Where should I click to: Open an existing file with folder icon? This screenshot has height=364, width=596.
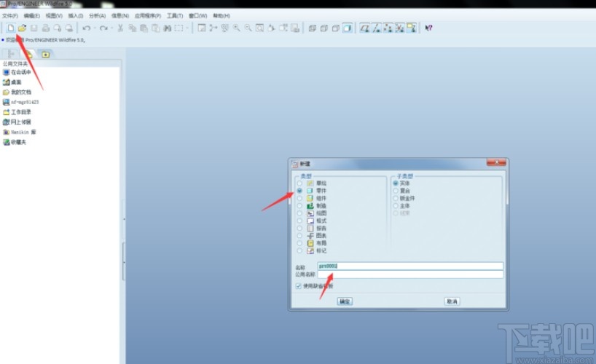pyautogui.click(x=22, y=28)
